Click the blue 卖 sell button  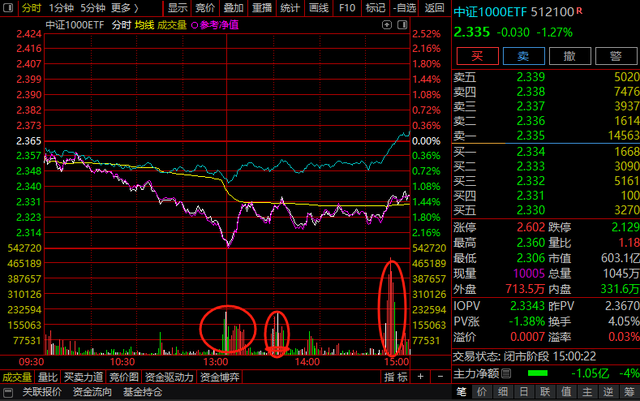click(x=524, y=56)
